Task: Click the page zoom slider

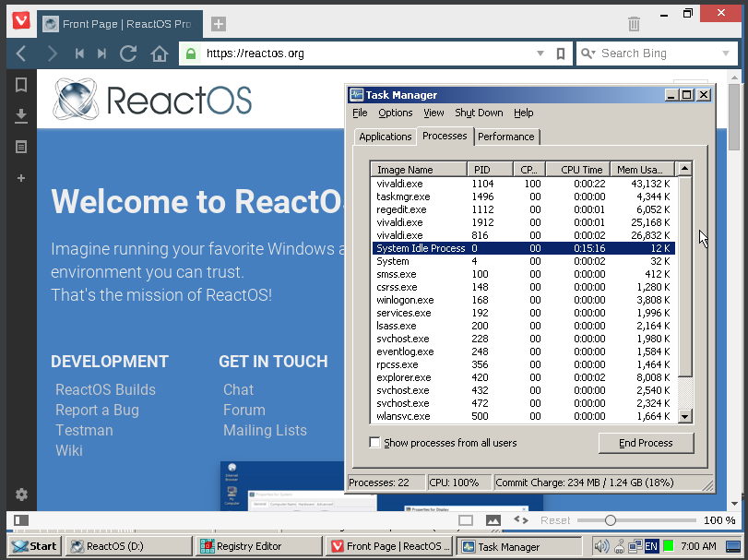Action: pos(610,520)
